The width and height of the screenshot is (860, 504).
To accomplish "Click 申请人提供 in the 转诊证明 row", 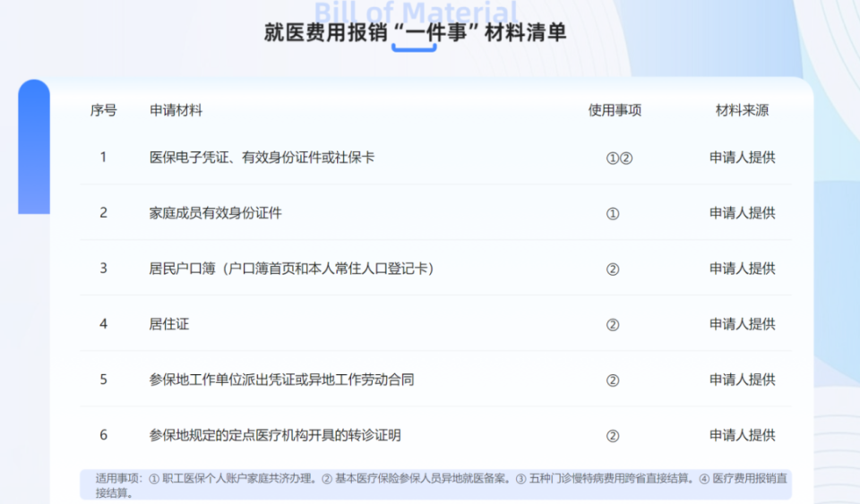I will point(742,436).
